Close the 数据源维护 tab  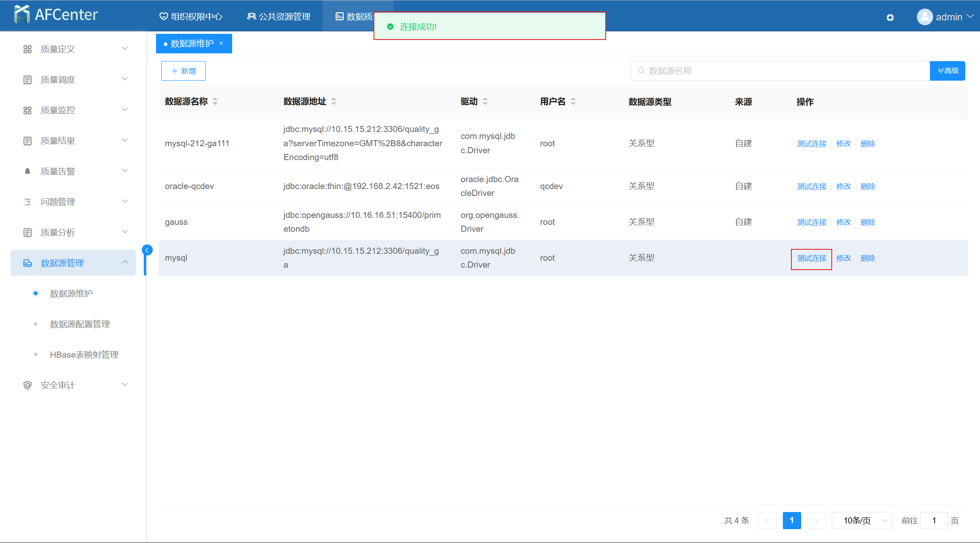221,43
